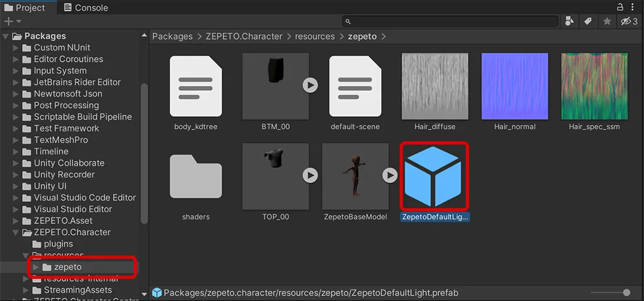Expand Post Processing folder arrow
644x301 pixels.
pos(16,105)
